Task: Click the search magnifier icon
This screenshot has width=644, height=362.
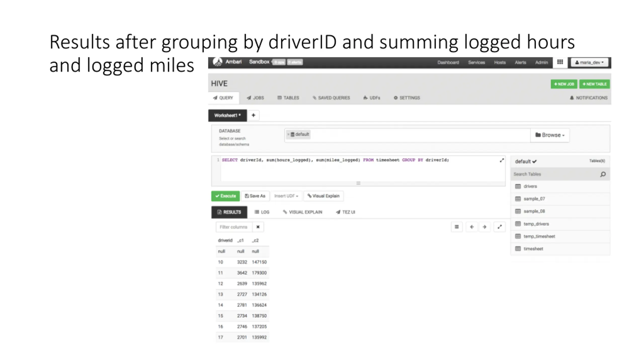Action: (603, 174)
